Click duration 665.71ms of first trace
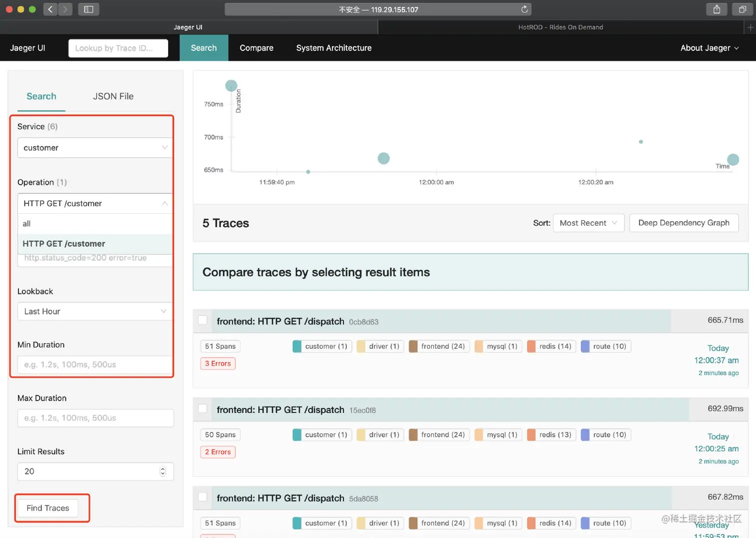Image resolution: width=756 pixels, height=538 pixels. tap(725, 320)
